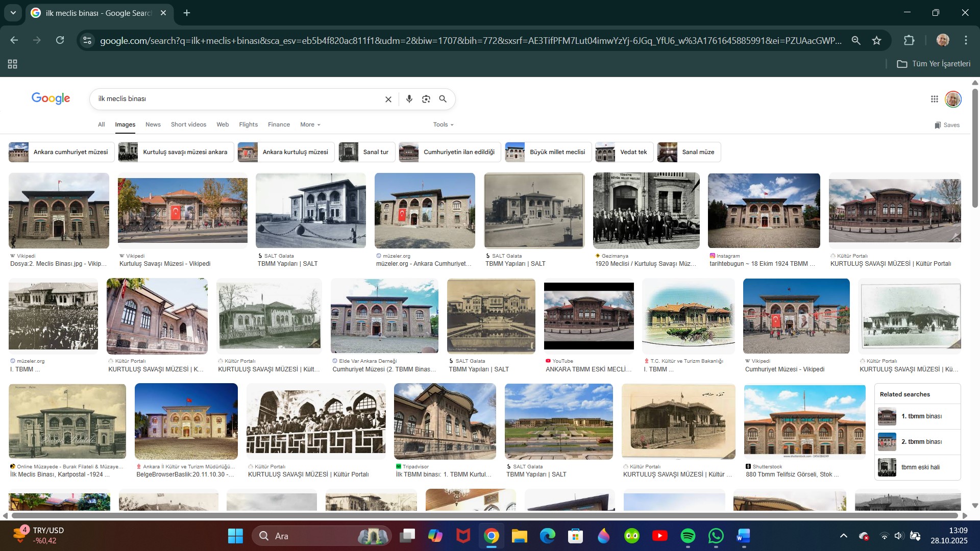Show hidden system tray icons chevron

[x=843, y=536]
